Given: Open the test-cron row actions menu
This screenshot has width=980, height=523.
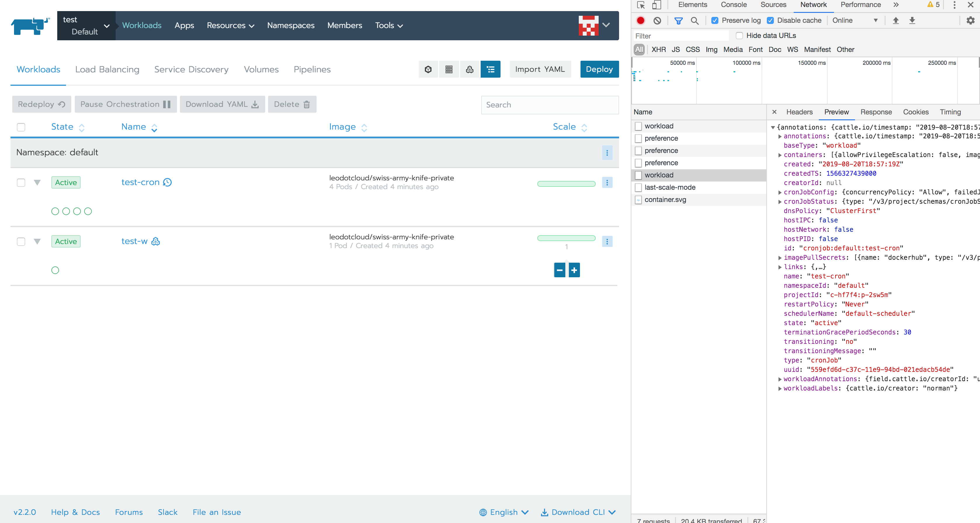Looking at the screenshot, I should point(607,182).
